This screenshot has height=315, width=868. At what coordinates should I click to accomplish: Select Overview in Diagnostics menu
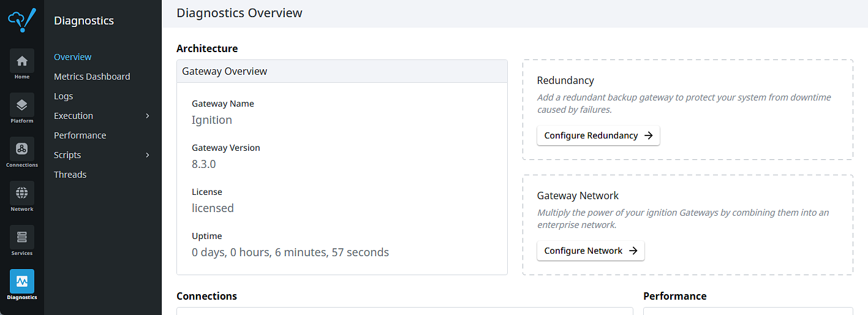pos(73,57)
